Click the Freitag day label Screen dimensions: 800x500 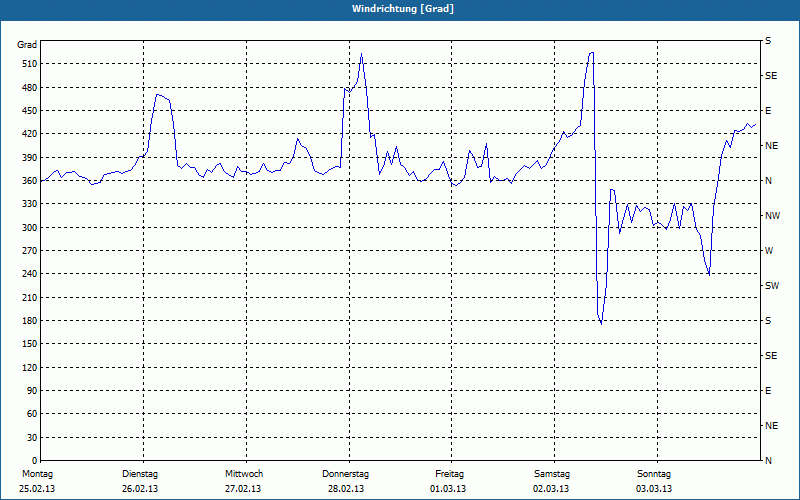[x=449, y=474]
